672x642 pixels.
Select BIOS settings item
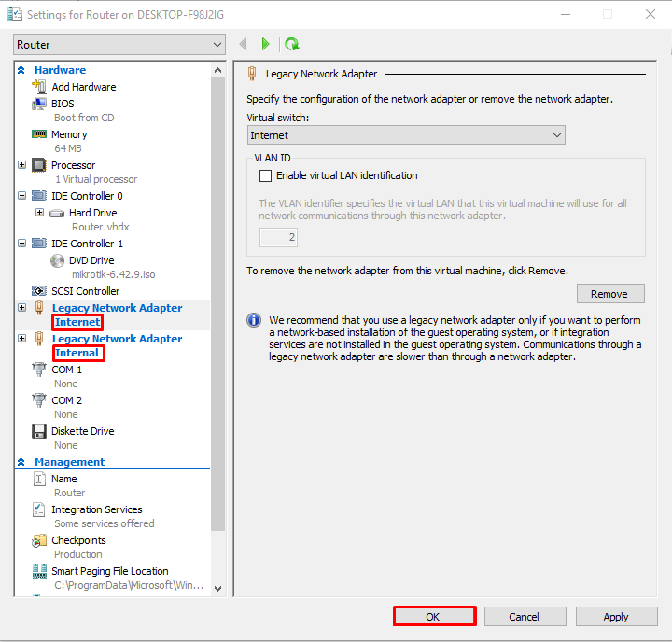(63, 104)
